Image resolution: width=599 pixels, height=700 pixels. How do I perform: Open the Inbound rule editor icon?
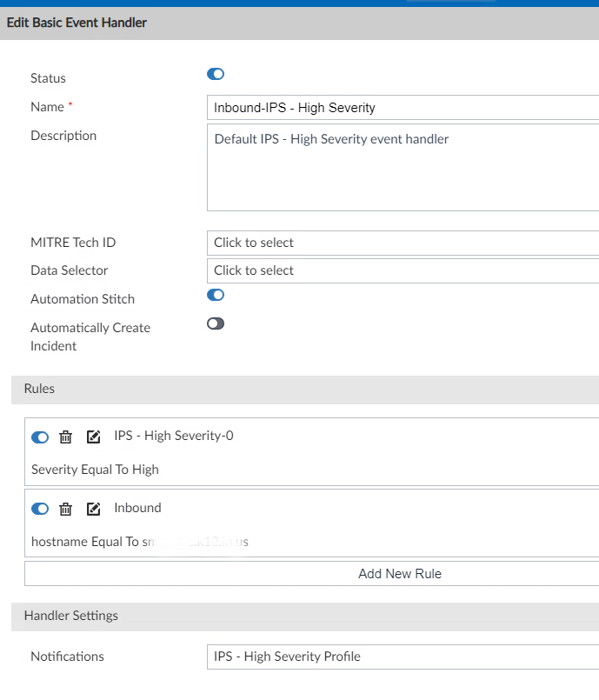tap(93, 509)
